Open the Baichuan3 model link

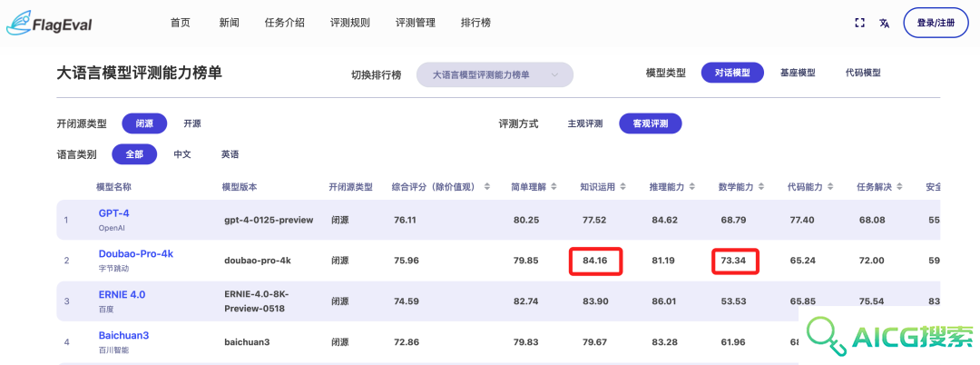pos(123,336)
